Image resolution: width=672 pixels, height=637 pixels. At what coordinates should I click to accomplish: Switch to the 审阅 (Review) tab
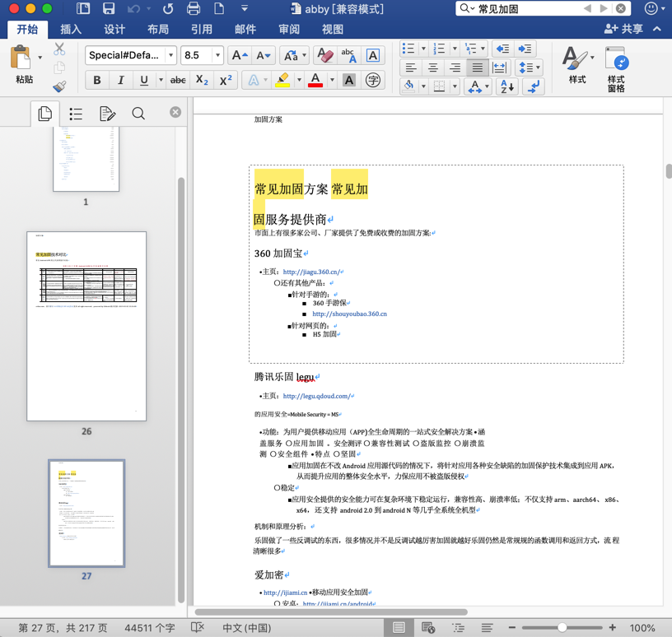(289, 29)
